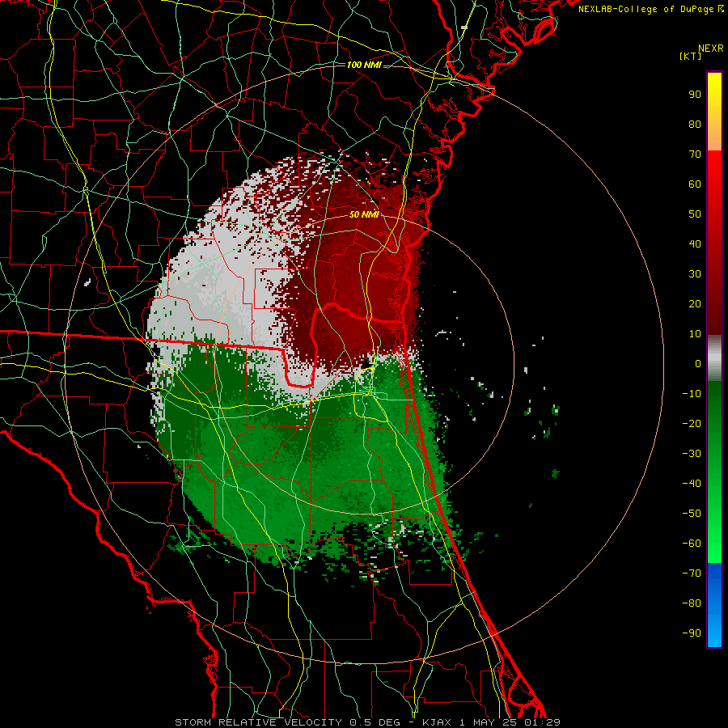
Task: Click the -40 value on the velocity scale
Action: (692, 484)
